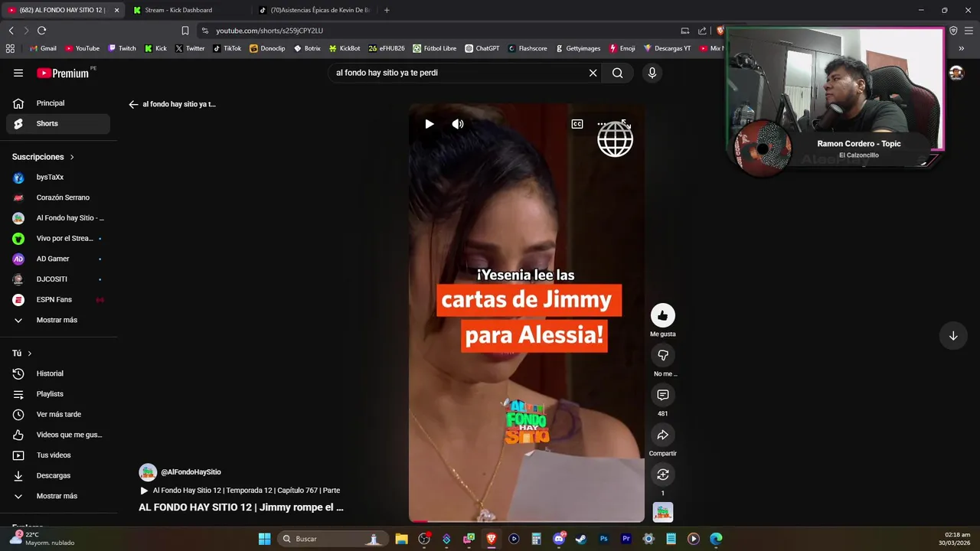The height and width of the screenshot is (551, 980).
Task: Toggle closed captions on the Short
Action: [x=577, y=124]
